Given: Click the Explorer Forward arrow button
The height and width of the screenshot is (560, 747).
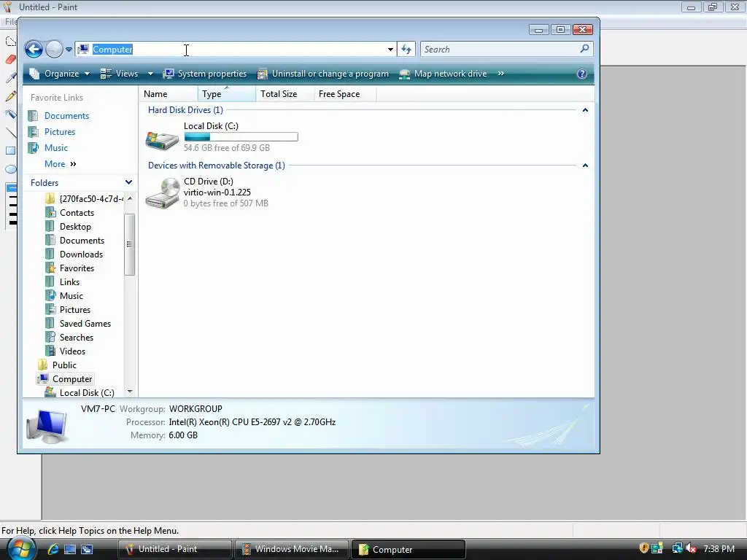Looking at the screenshot, I should [x=54, y=49].
